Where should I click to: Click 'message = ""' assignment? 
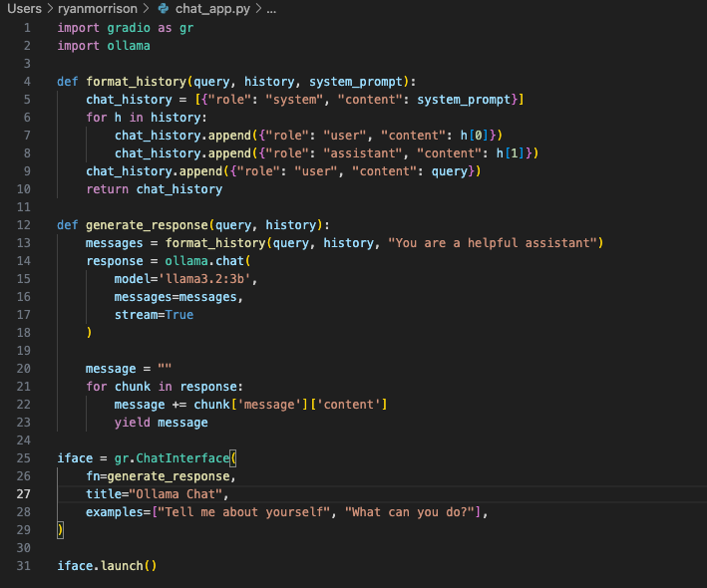point(129,369)
